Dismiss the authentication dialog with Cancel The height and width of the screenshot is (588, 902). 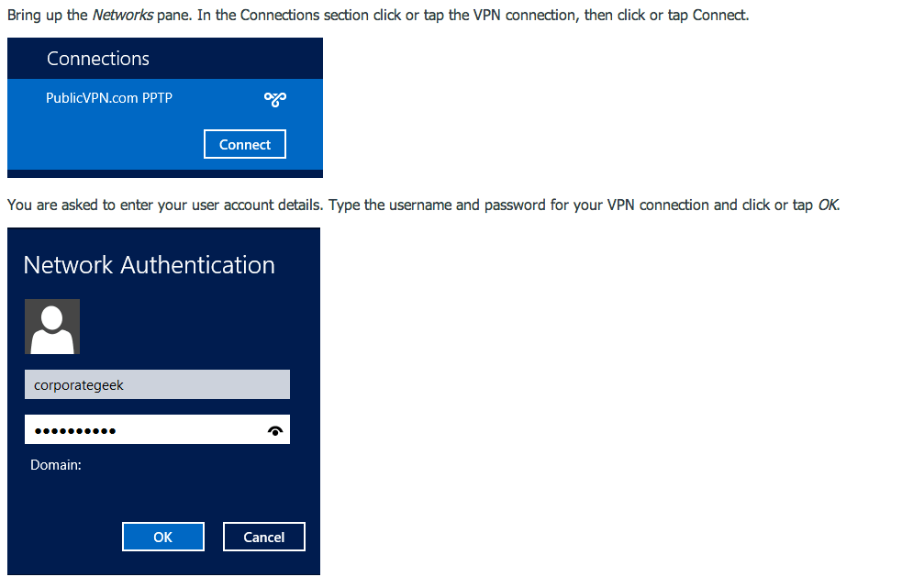click(263, 537)
